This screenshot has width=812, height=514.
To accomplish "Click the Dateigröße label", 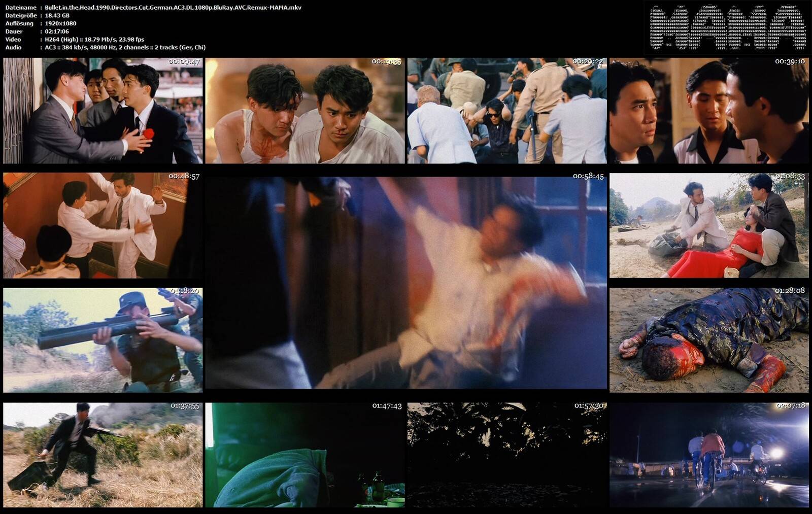I will click(x=21, y=16).
